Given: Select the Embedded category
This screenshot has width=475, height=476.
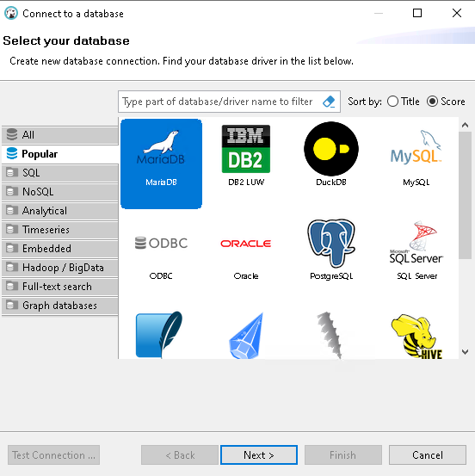Looking at the screenshot, I should (x=60, y=248).
